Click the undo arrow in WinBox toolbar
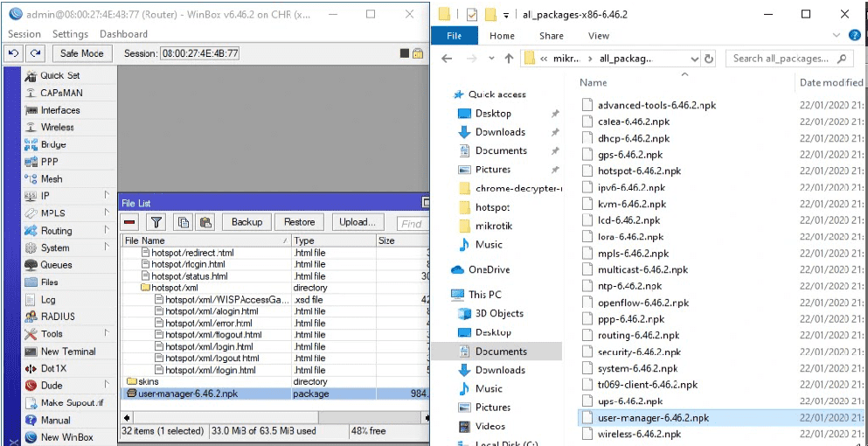The width and height of the screenshot is (868, 446). pos(14,53)
